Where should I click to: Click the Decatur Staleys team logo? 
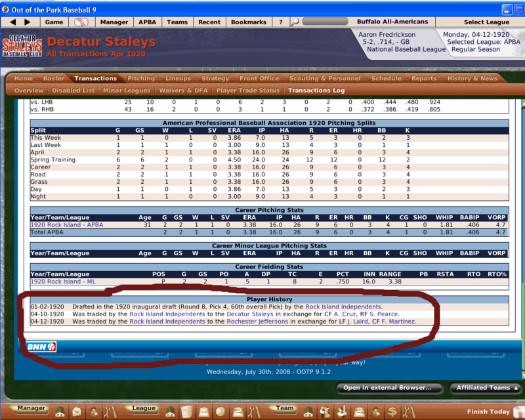(x=22, y=46)
